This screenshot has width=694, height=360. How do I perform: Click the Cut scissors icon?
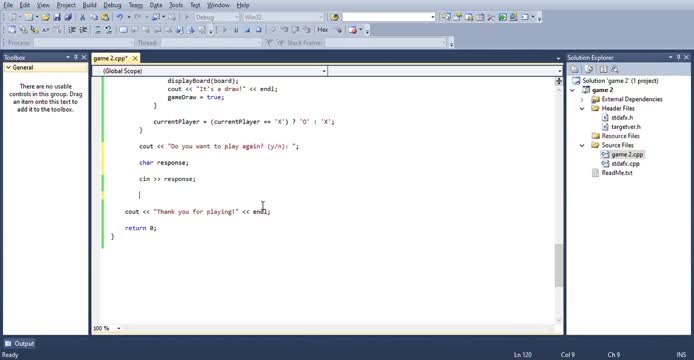82,17
